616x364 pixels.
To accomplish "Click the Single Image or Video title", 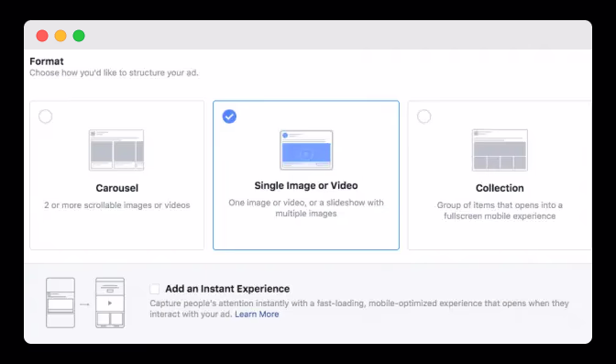I will point(306,185).
